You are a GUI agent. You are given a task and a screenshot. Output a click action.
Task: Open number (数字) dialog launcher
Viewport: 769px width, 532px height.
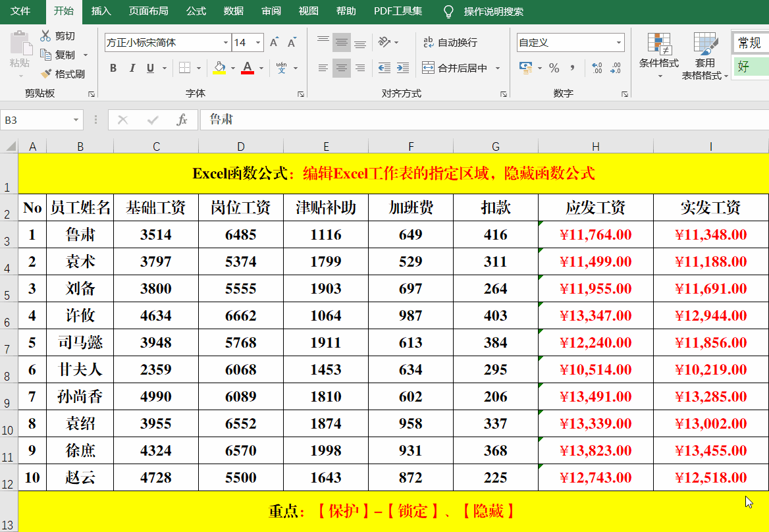pos(624,94)
